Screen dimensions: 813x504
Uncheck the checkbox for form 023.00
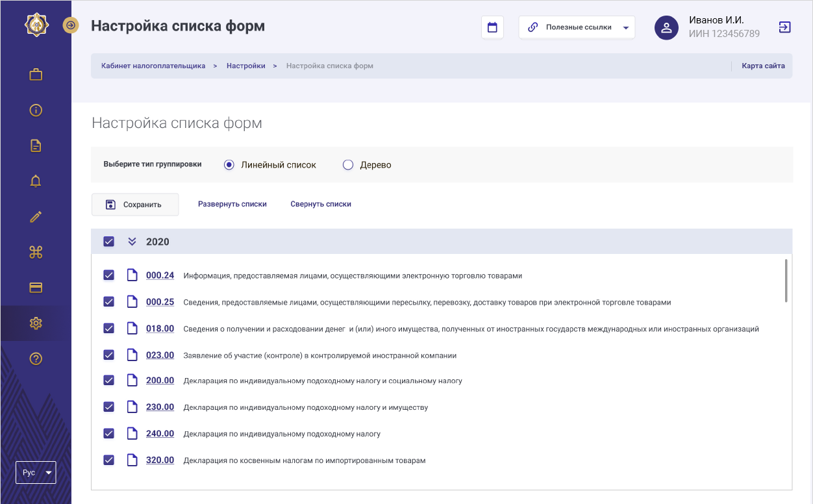[x=108, y=355]
